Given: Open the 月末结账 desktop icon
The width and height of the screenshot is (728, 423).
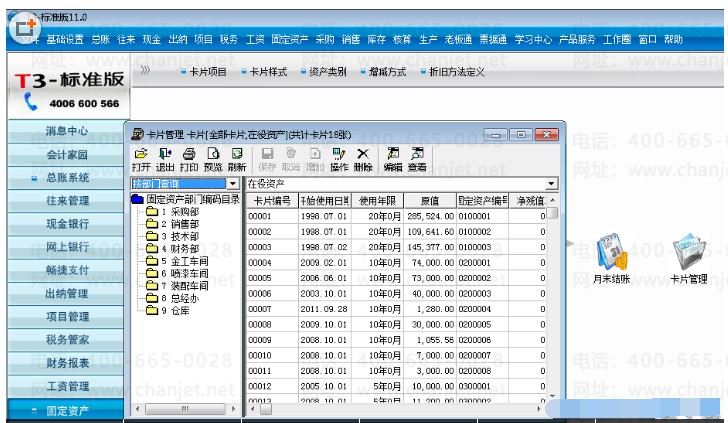Looking at the screenshot, I should [x=611, y=259].
